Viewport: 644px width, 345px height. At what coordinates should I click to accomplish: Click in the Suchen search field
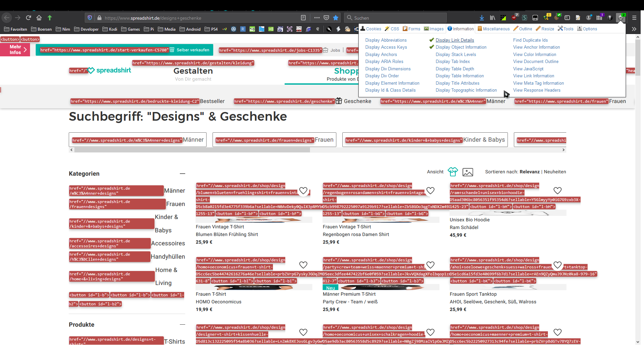(x=397, y=18)
